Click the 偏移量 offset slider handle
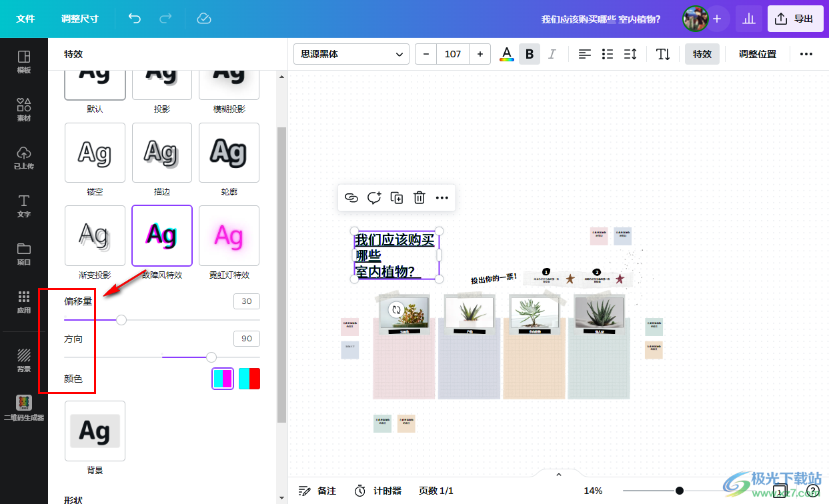Viewport: 829px width, 504px height. point(121,320)
